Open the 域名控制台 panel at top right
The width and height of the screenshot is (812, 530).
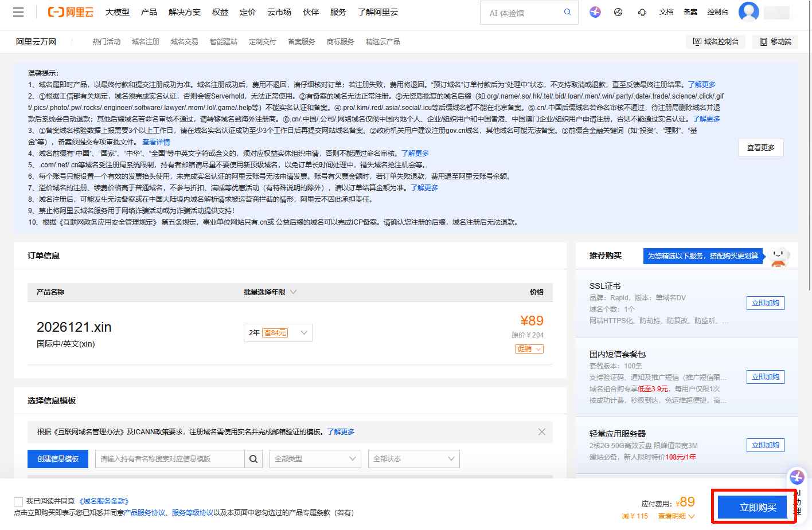pyautogui.click(x=716, y=41)
